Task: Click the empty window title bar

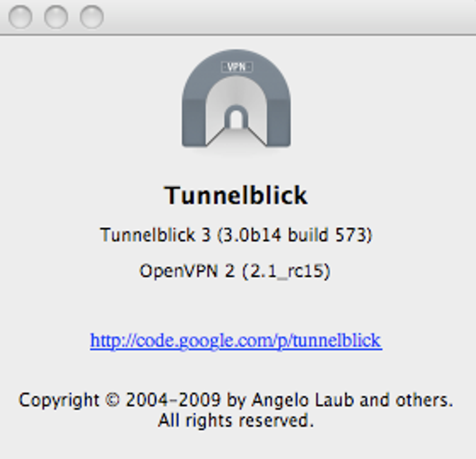Action: point(280,17)
